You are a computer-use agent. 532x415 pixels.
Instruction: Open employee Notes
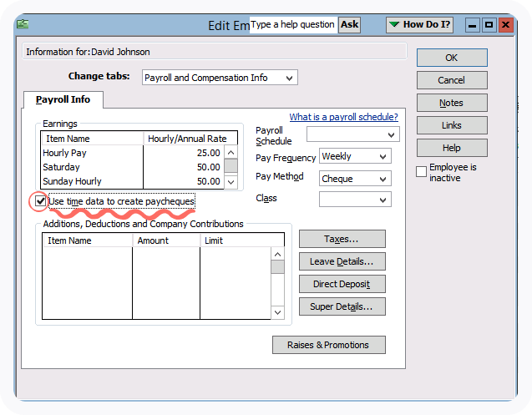click(x=452, y=103)
